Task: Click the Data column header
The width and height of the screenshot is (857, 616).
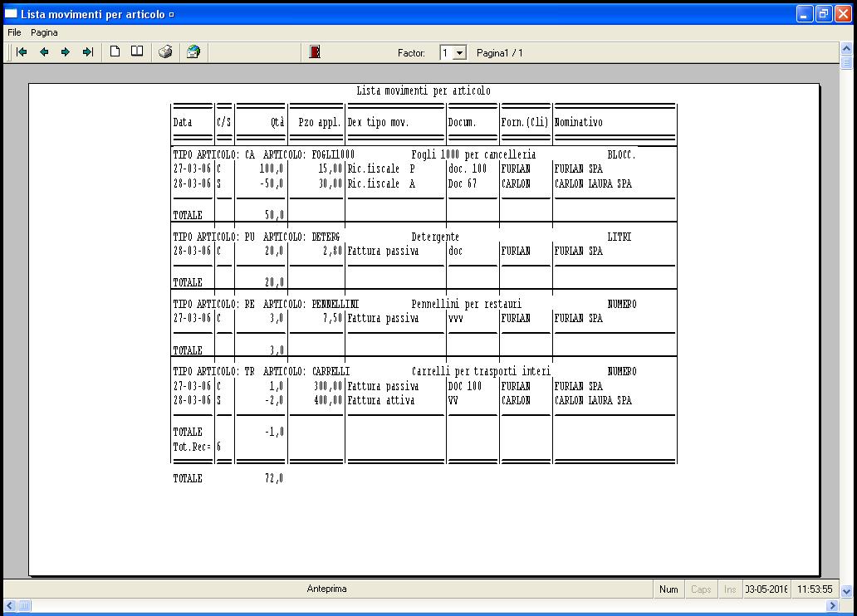Action: [x=183, y=122]
